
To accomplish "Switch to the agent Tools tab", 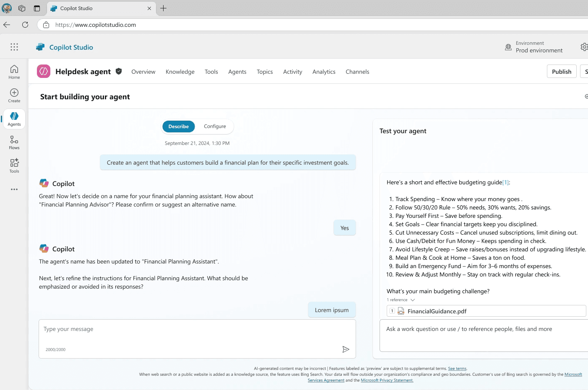I will pyautogui.click(x=211, y=72).
